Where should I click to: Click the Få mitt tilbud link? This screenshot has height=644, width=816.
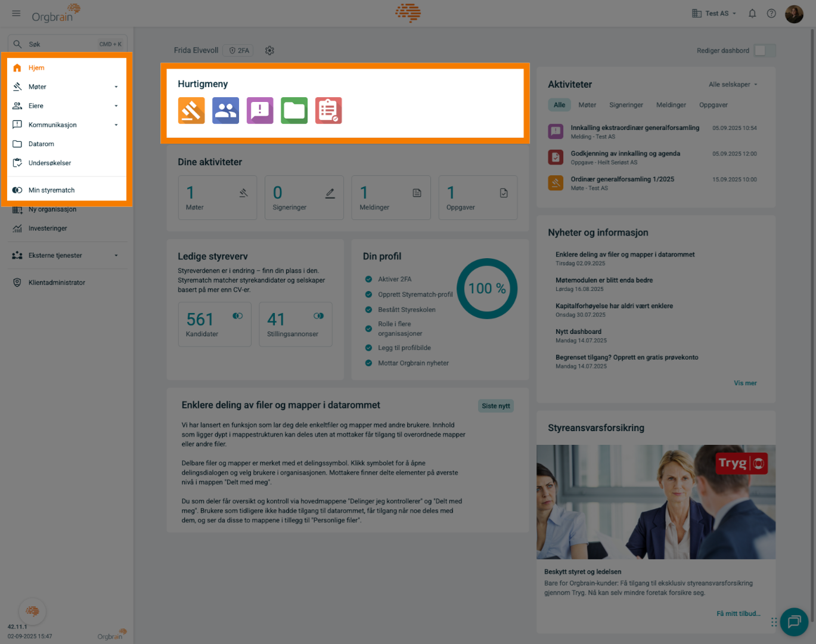[x=738, y=614]
